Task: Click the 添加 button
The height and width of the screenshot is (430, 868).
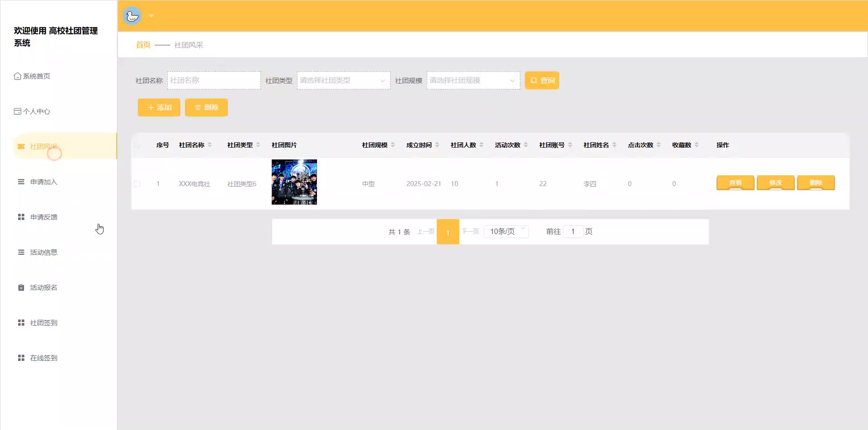Action: point(159,107)
